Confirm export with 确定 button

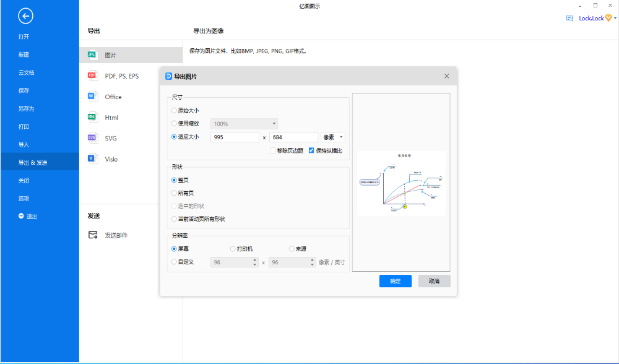(x=395, y=281)
